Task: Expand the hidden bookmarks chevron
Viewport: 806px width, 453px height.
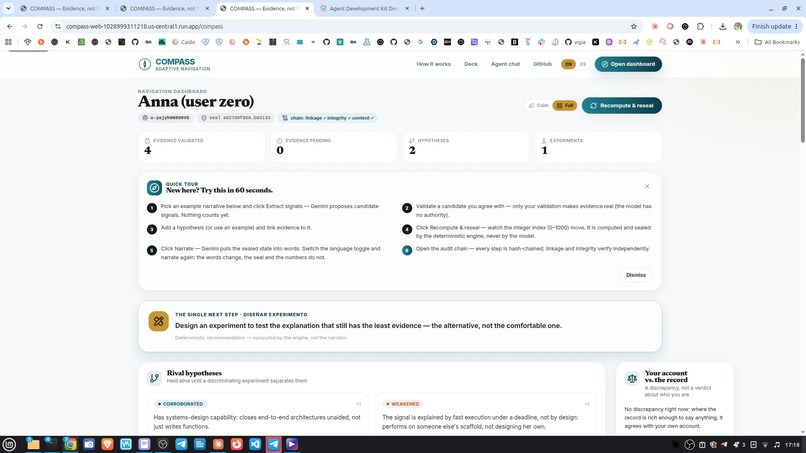Action: coord(738,42)
